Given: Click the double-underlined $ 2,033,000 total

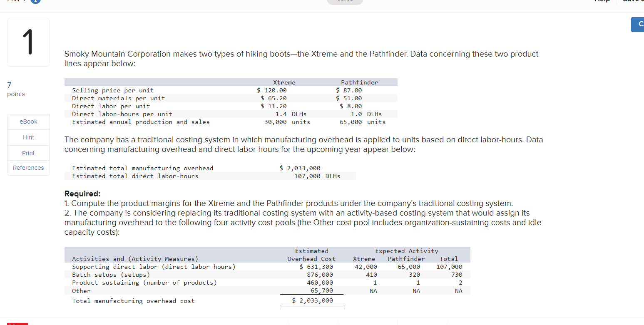Looking at the screenshot, I should click(x=313, y=300).
